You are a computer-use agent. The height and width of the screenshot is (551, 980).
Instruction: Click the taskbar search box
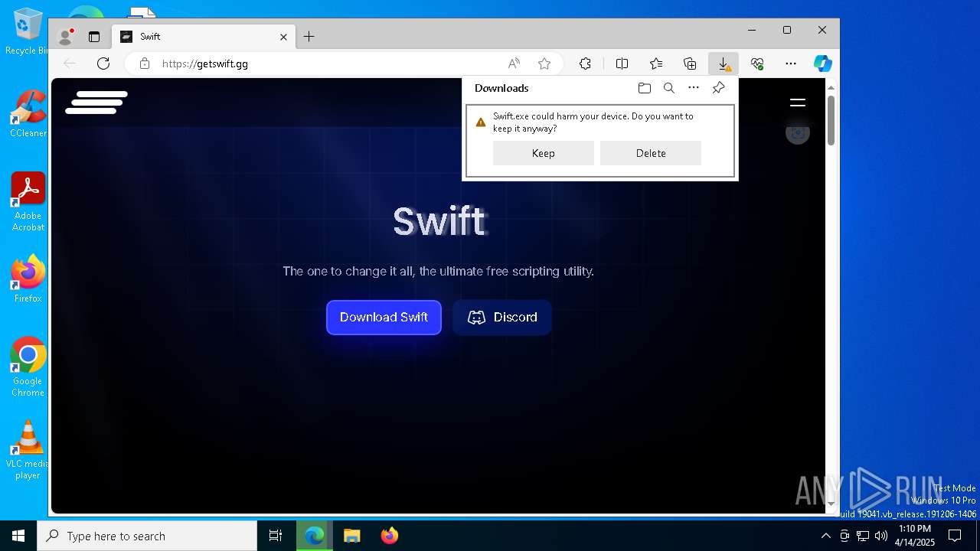tap(147, 536)
